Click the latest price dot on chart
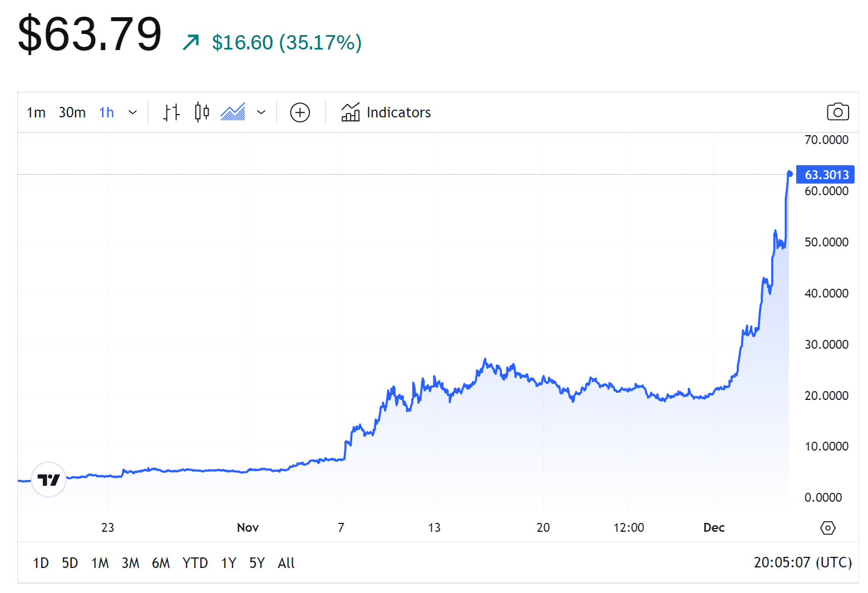 click(790, 174)
